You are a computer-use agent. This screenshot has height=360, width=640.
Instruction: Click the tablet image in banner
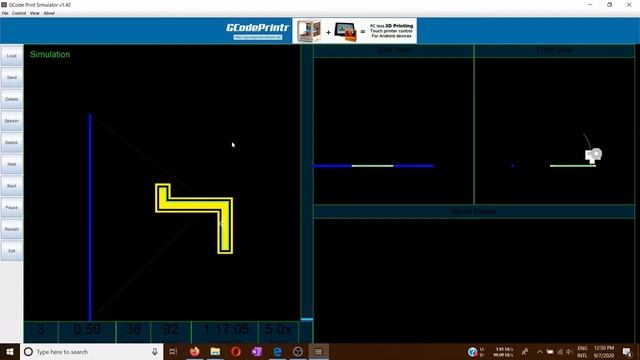point(345,32)
